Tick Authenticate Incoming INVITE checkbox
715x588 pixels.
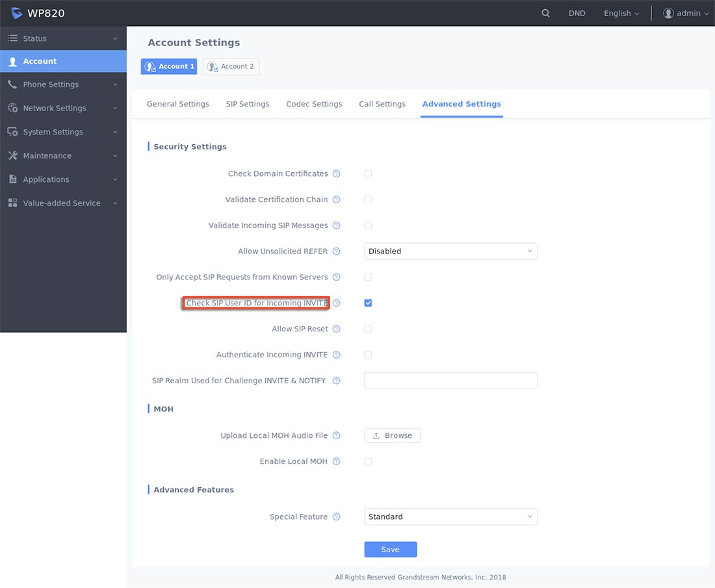pyautogui.click(x=368, y=355)
